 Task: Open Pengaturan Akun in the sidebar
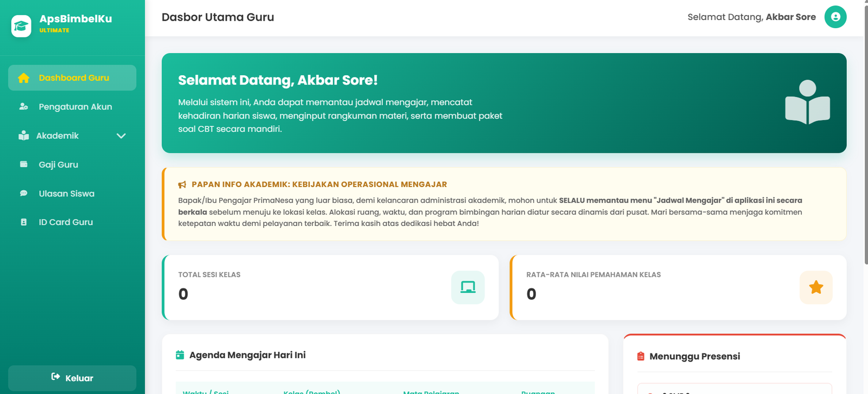pos(72,107)
